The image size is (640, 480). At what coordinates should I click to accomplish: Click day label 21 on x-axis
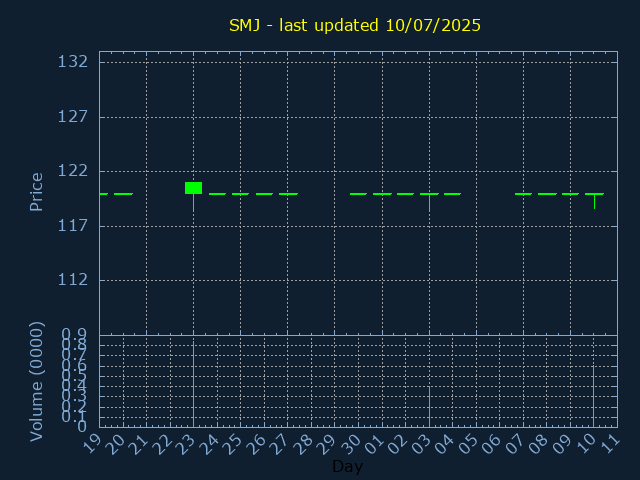pyautogui.click(x=140, y=443)
